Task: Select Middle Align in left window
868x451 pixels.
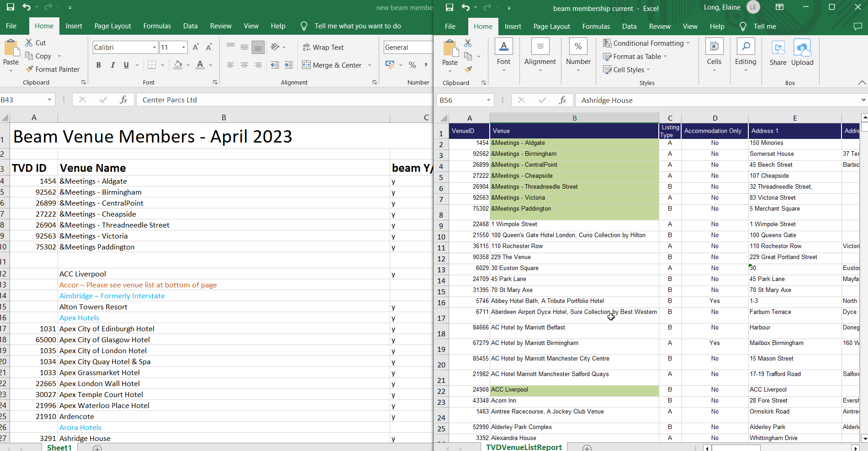Action: [244, 47]
